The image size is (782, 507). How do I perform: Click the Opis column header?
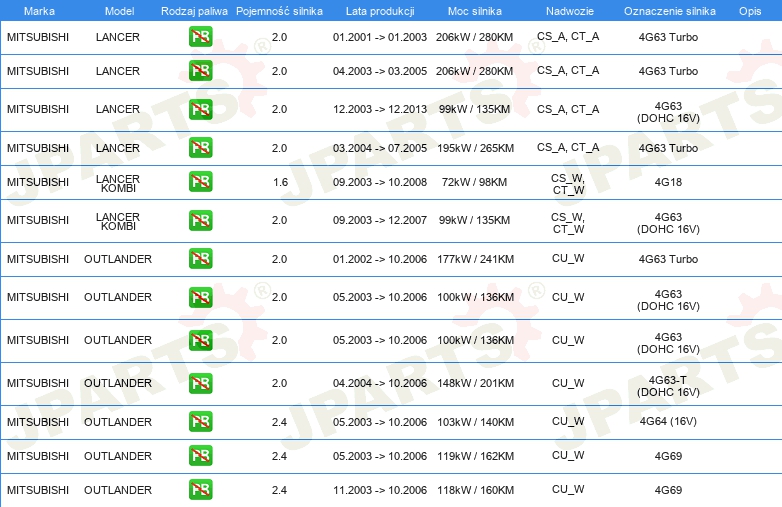(x=750, y=11)
